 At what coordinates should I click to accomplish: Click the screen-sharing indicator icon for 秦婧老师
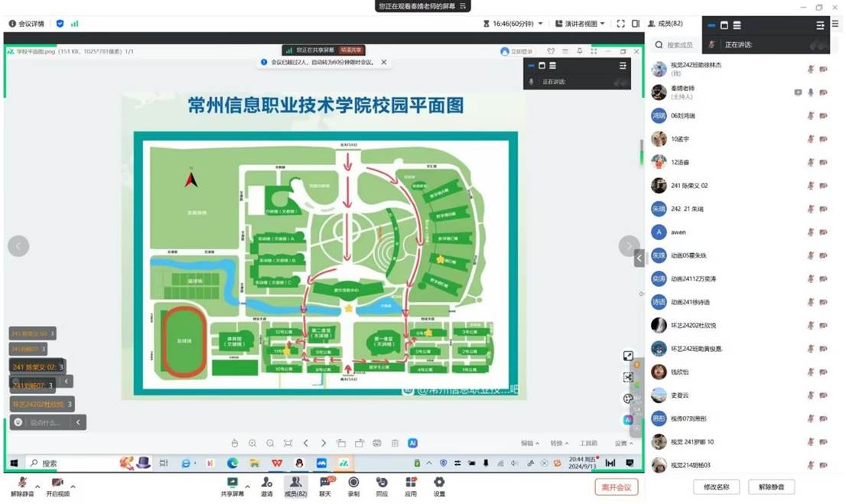(798, 93)
